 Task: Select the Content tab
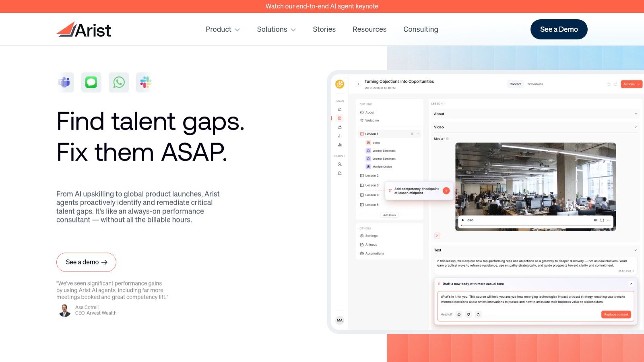coord(515,84)
